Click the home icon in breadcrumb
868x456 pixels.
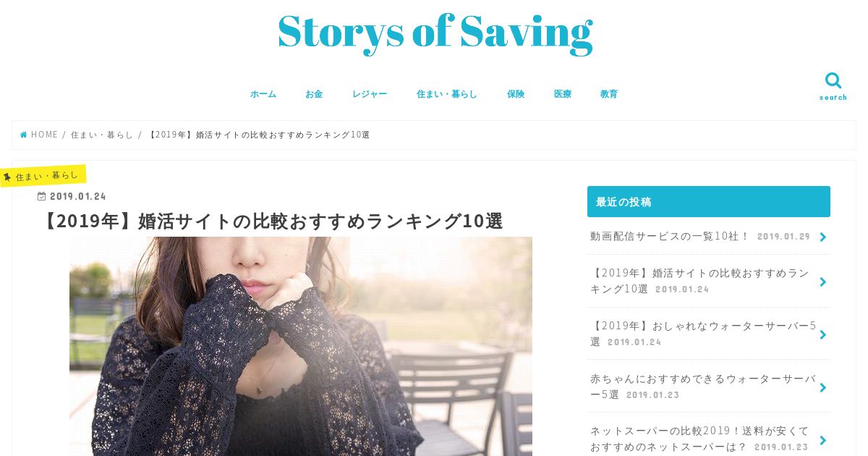click(23, 135)
